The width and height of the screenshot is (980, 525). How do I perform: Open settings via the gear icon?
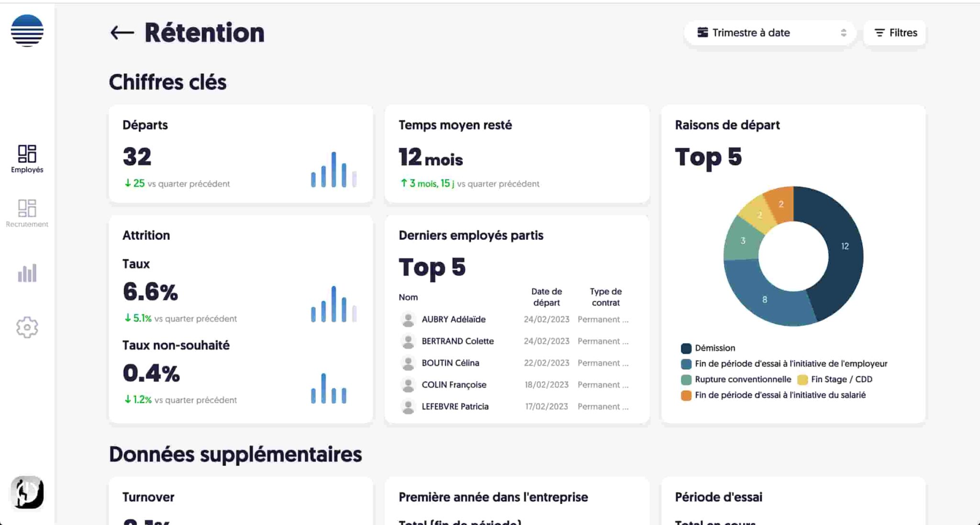coord(27,327)
